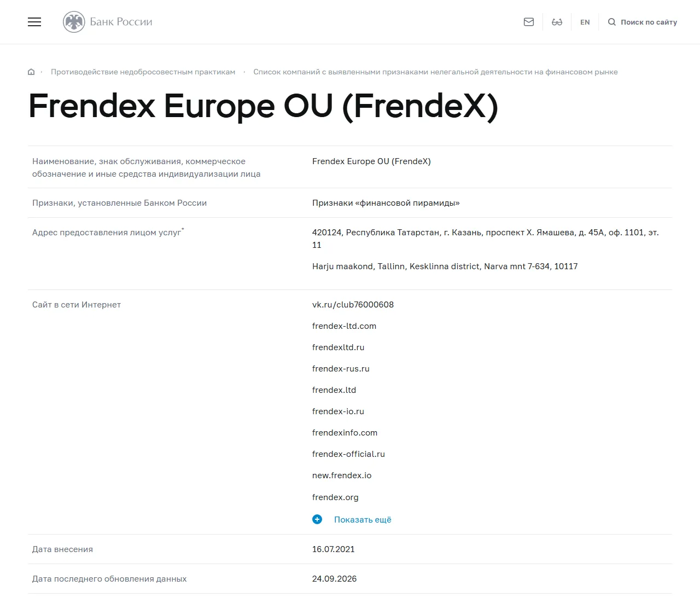Click the Наименование, знак обслуживания row label

pos(147,167)
